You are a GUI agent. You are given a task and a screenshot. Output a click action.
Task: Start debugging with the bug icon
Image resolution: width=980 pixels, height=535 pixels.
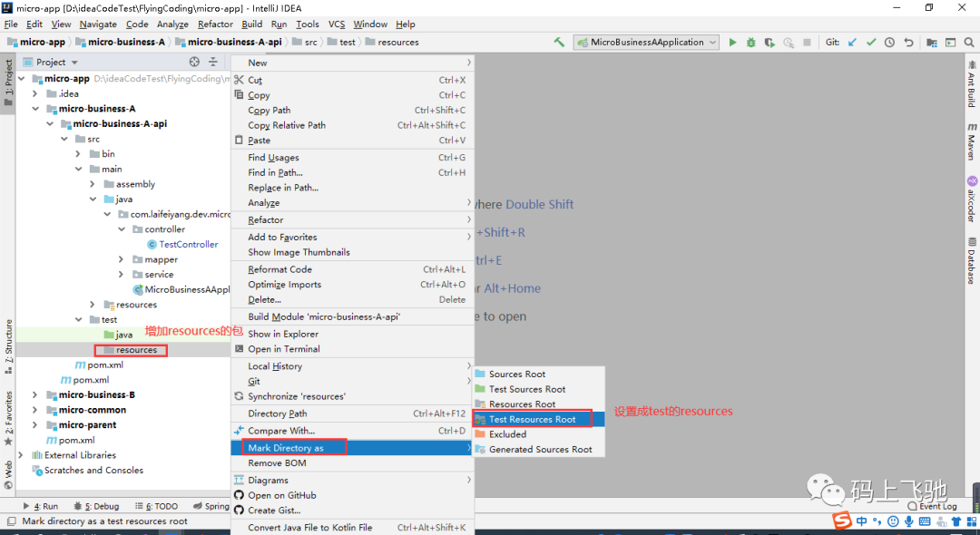point(750,43)
